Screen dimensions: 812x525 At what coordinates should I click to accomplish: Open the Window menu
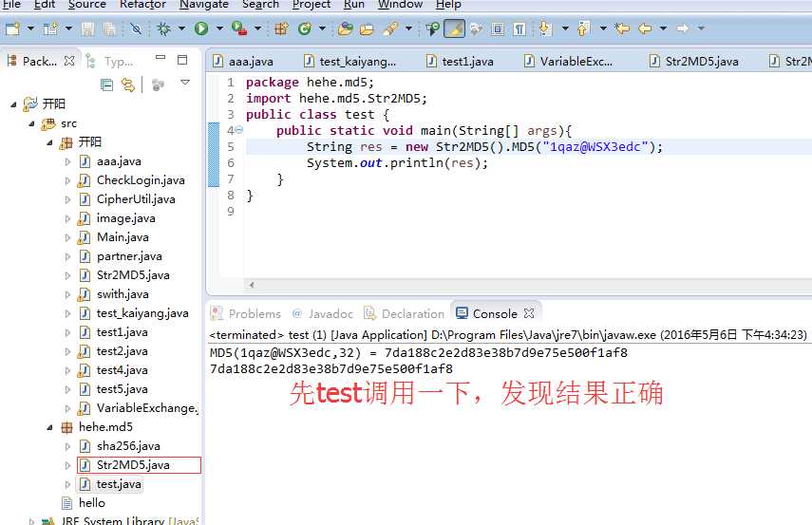pyautogui.click(x=401, y=4)
